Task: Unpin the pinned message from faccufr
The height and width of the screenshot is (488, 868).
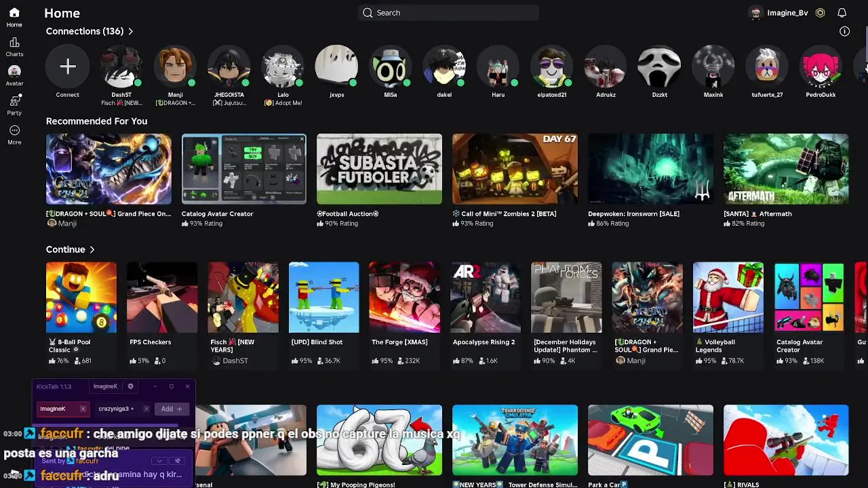Action: (x=178, y=461)
